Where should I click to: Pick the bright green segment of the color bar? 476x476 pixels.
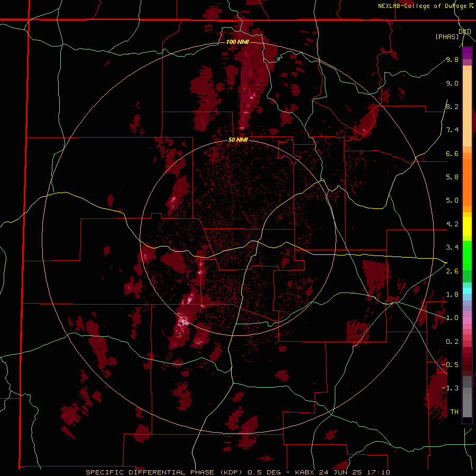467,255
